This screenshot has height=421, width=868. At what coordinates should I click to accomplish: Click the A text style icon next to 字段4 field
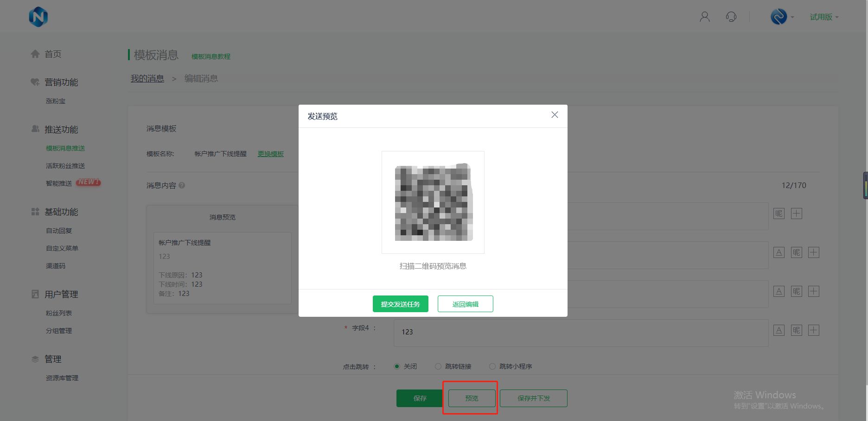779,330
